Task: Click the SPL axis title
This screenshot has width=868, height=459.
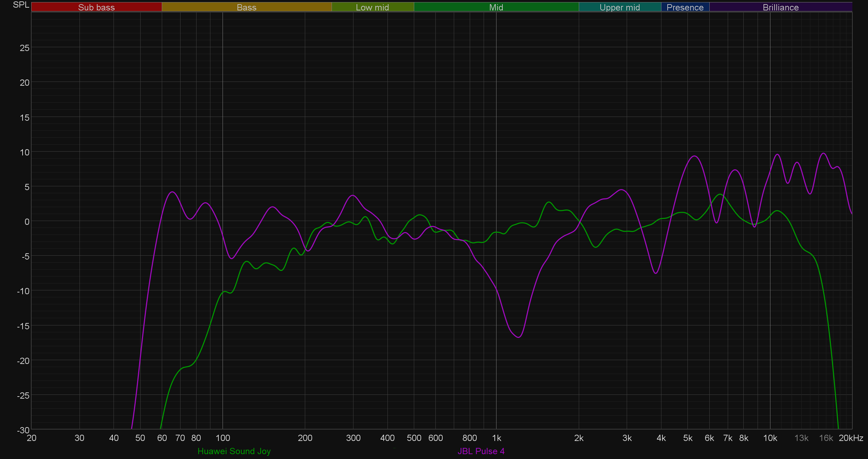Action: [21, 5]
